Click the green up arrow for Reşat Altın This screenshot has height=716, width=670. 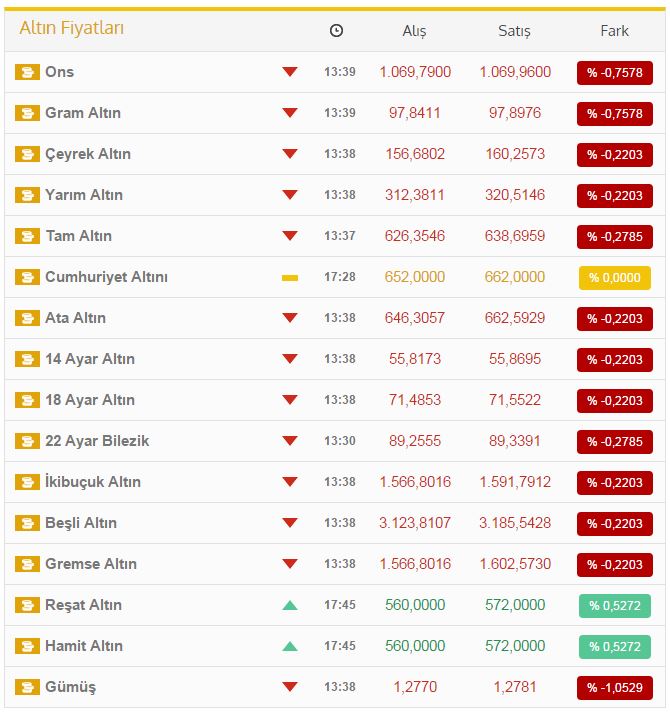click(290, 605)
